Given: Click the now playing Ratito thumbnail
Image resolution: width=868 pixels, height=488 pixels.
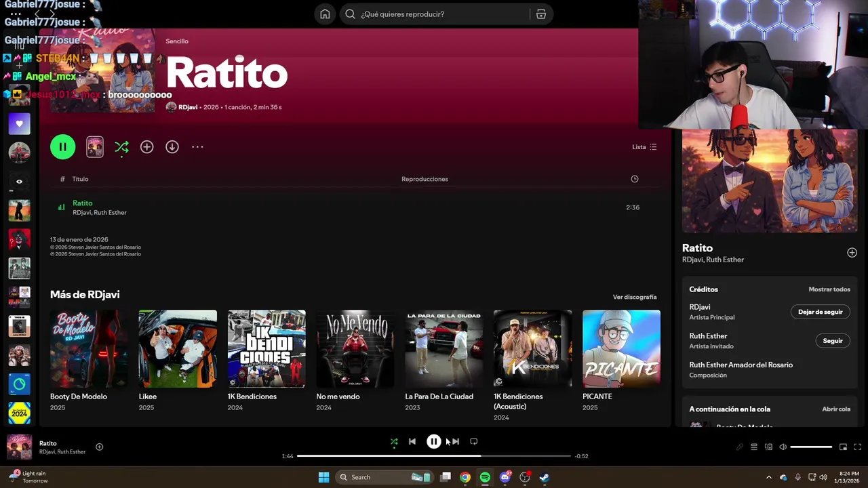Looking at the screenshot, I should pyautogui.click(x=19, y=447).
